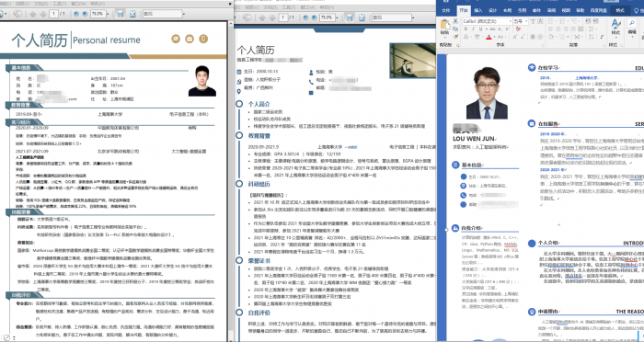Click Format Painter brush in Word clipboard group
This screenshot has width=644, height=342.
455,37
